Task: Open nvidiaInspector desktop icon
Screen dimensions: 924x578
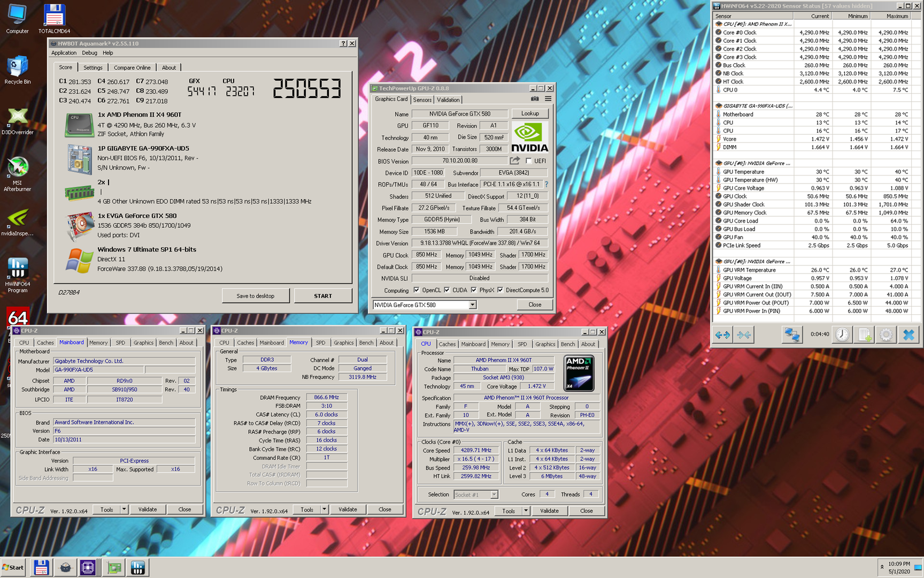Action: (17, 222)
